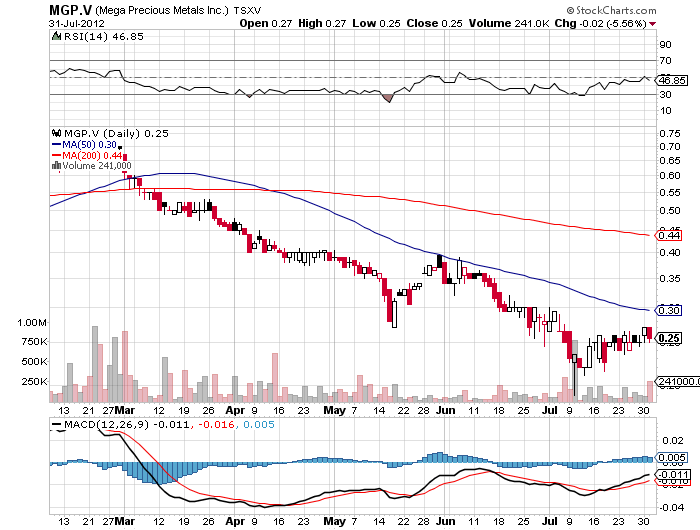Click the -0.011 MACD line value tag

tap(672, 474)
